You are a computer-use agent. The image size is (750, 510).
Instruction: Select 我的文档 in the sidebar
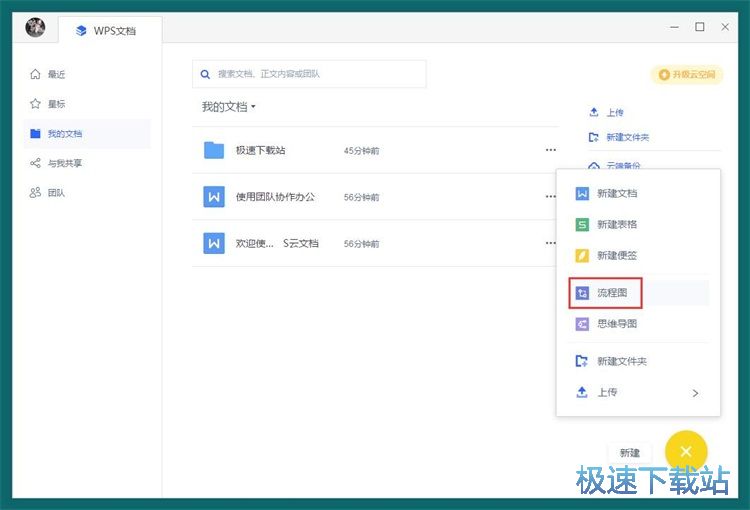[x=87, y=133]
